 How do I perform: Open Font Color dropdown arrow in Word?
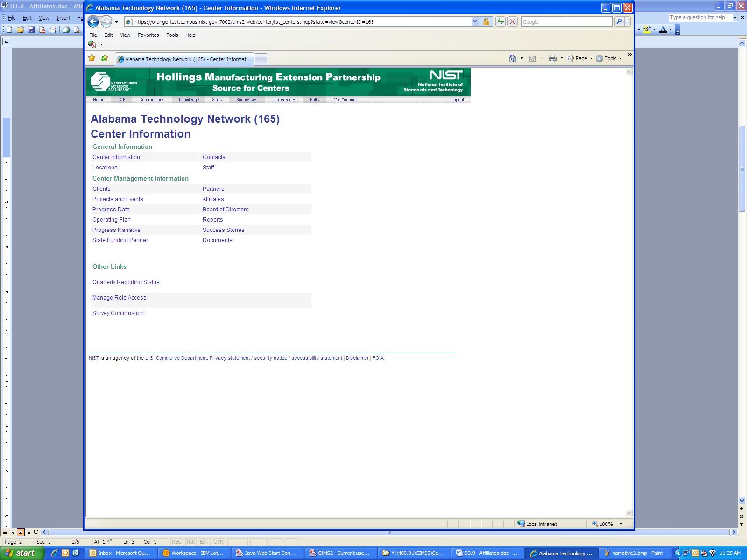[x=670, y=29]
